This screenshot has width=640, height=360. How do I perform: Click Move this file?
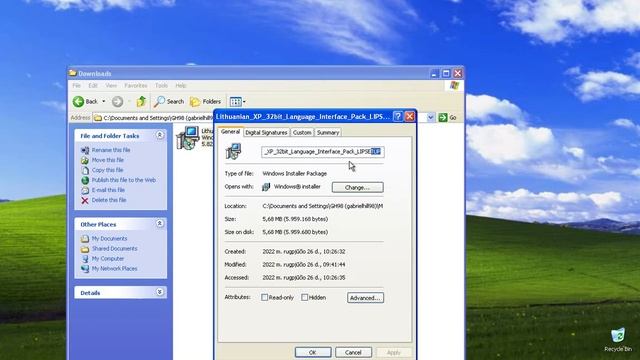click(107, 160)
